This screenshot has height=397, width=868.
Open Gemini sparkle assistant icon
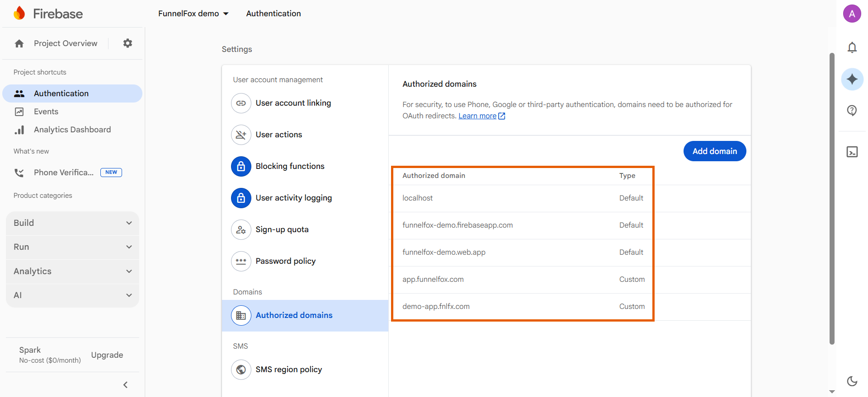pos(852,79)
